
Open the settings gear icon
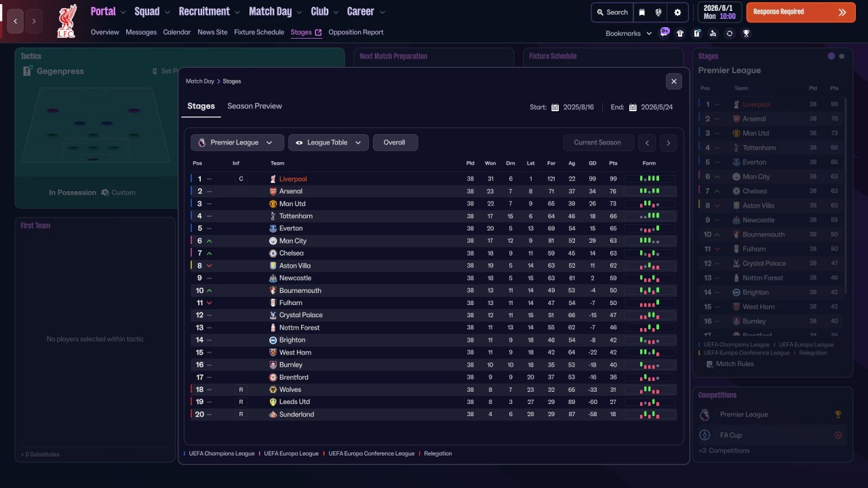coord(677,12)
